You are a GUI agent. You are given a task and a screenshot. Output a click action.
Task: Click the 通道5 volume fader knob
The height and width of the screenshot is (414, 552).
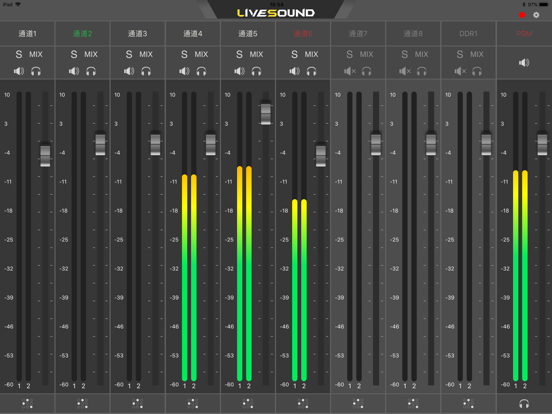pos(266,113)
